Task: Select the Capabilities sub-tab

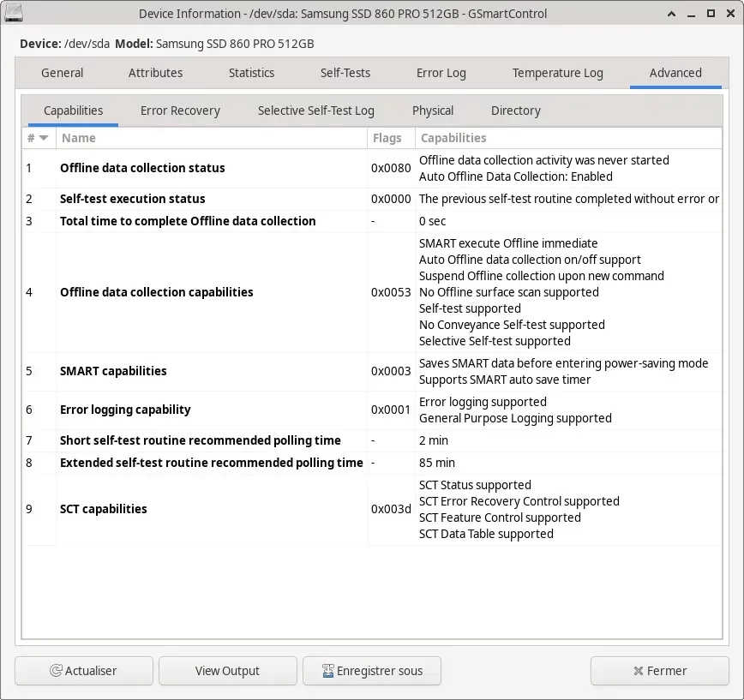Action: (x=73, y=111)
